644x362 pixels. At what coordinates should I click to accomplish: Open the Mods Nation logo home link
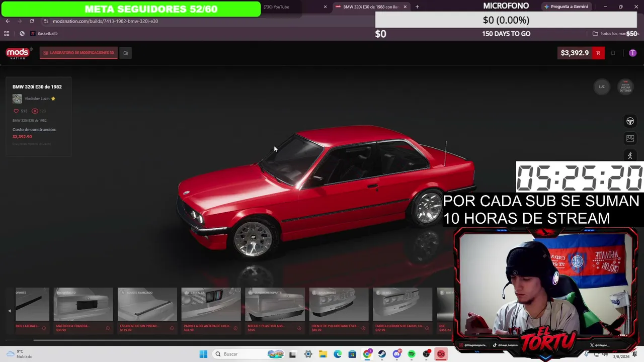point(19,53)
